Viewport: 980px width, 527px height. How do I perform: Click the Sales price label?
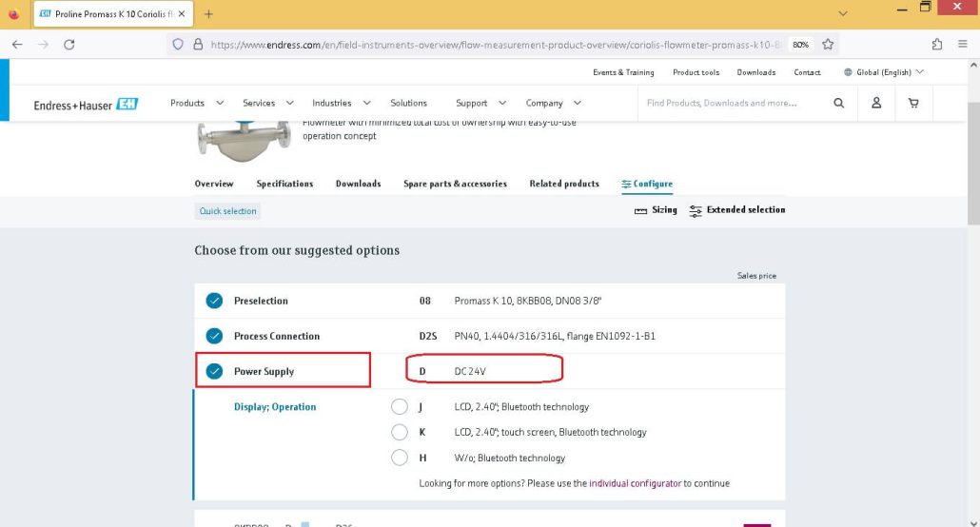click(756, 276)
